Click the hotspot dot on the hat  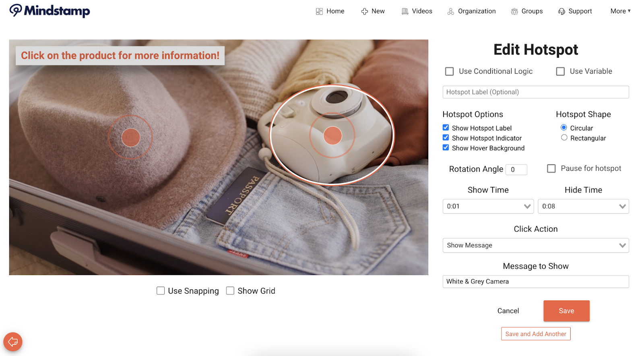point(131,137)
